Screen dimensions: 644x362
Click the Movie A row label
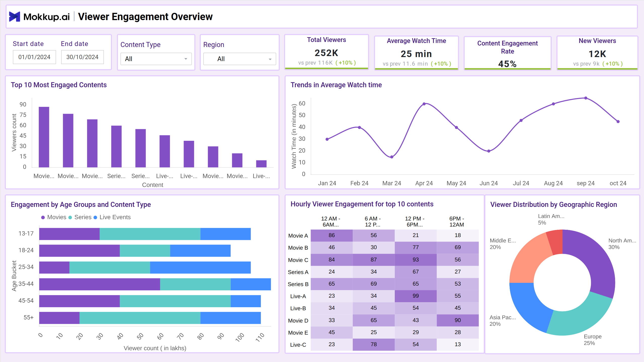point(298,236)
